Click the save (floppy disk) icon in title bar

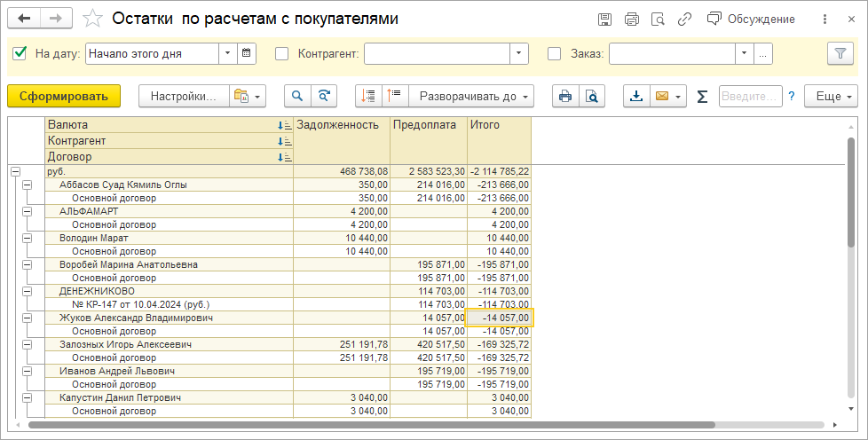point(604,19)
